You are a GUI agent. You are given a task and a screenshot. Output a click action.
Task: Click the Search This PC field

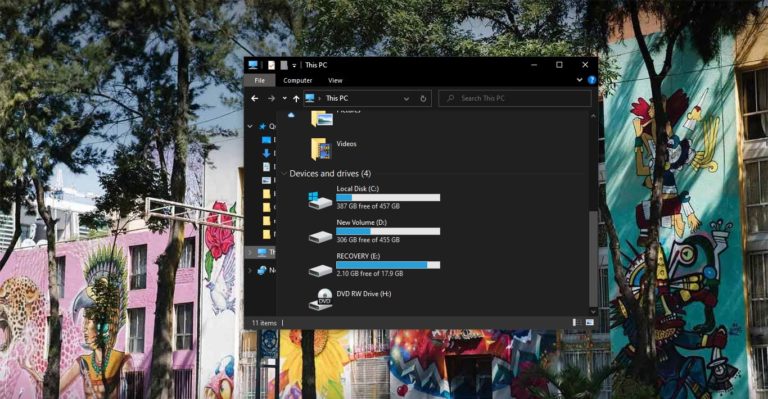515,98
